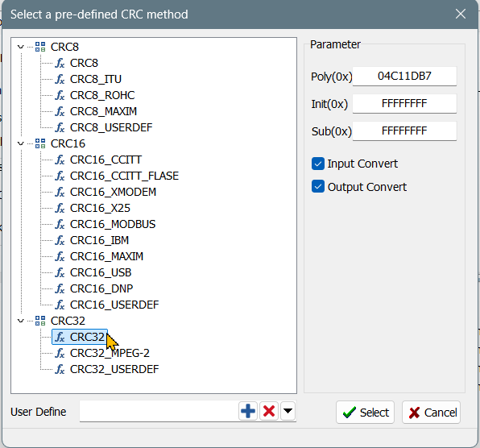This screenshot has height=448, width=480.
Task: Click the fx icon beside CRC32_MPEG-2
Action: point(60,353)
